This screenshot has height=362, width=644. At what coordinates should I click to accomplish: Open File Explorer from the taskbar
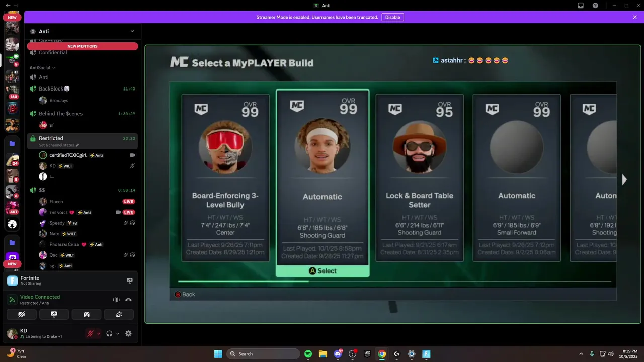pos(323,354)
